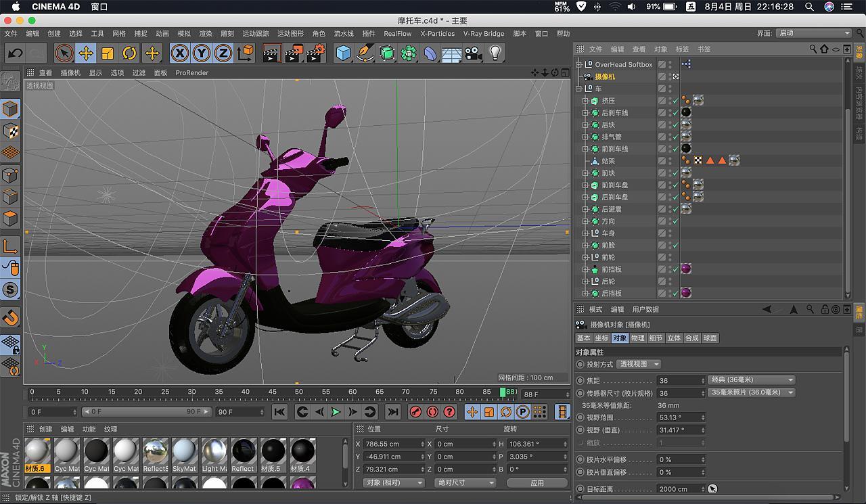Toggle Y axis lock
Screen dimensions: 866x504
pyautogui.click(x=201, y=53)
